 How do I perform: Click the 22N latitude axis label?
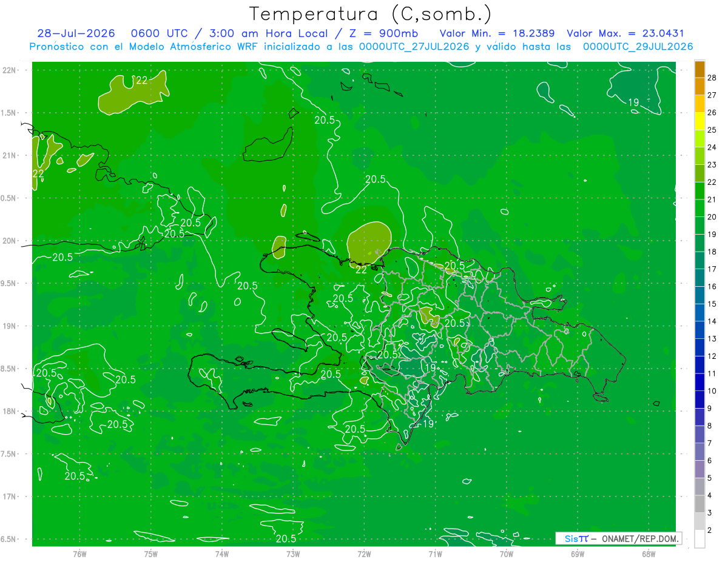coord(9,70)
